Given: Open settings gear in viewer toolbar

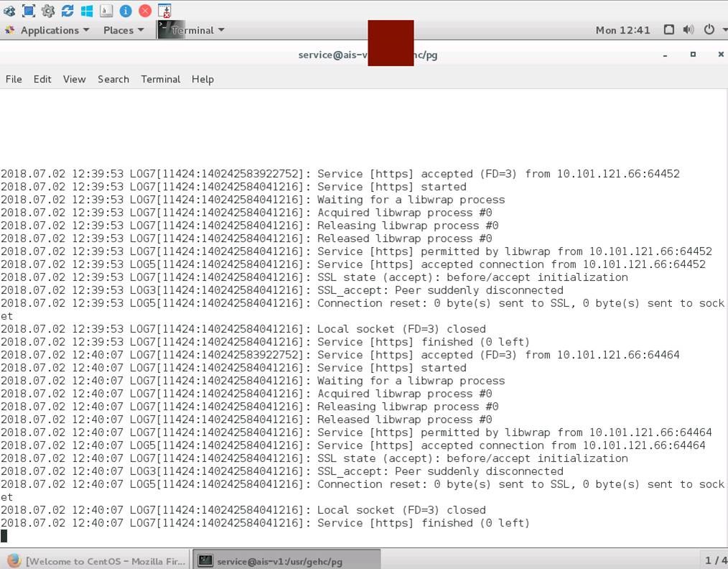Looking at the screenshot, I should pos(48,11).
